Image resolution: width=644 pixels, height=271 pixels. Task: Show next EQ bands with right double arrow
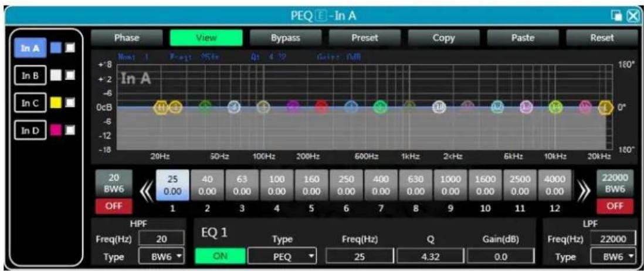tap(584, 191)
